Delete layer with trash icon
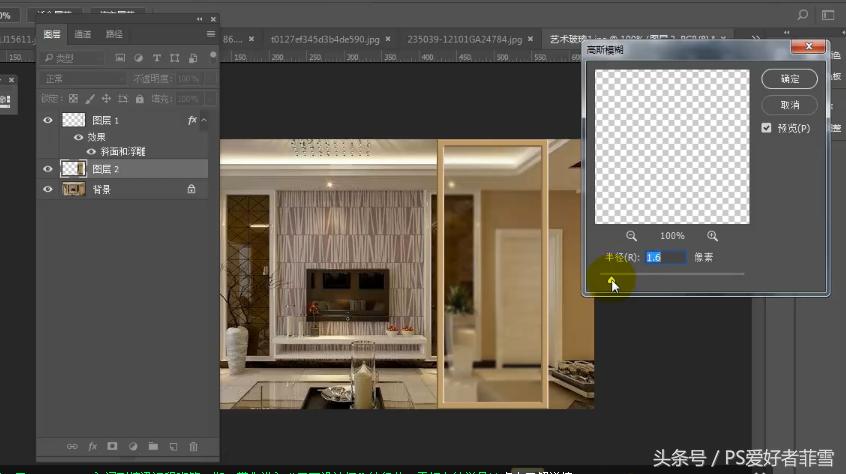The image size is (846, 474). pyautogui.click(x=194, y=446)
